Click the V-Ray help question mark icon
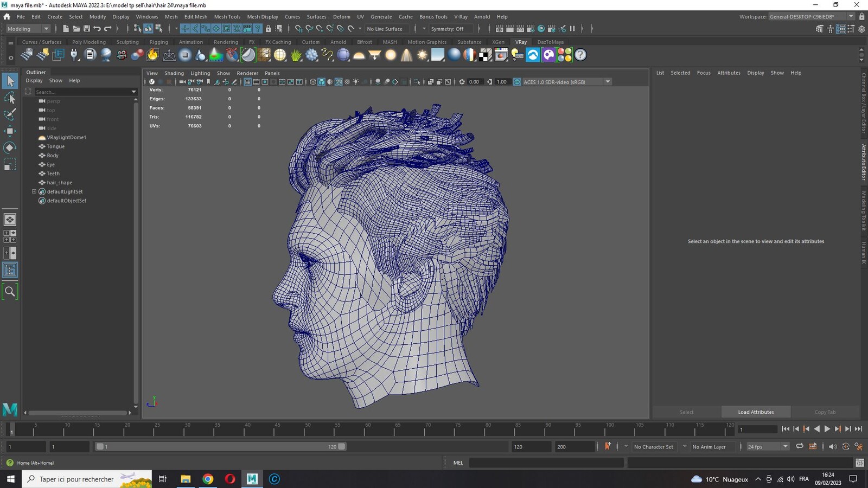The height and width of the screenshot is (488, 868). 580,55
